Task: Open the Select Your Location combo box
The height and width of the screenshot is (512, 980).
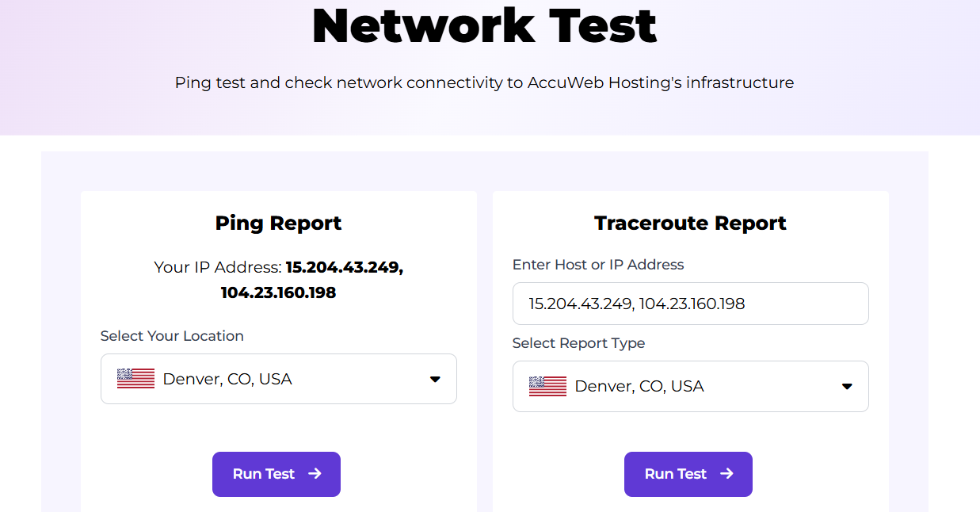Action: (279, 379)
